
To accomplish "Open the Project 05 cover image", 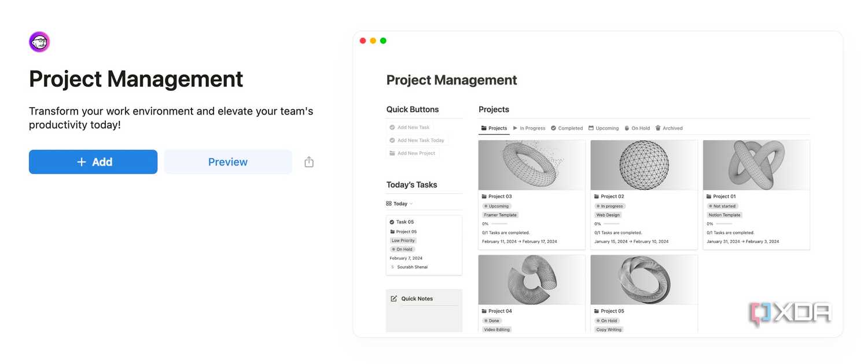I will click(x=644, y=280).
